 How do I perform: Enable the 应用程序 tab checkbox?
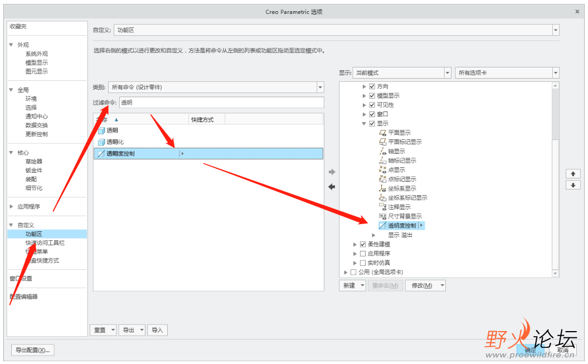click(363, 254)
